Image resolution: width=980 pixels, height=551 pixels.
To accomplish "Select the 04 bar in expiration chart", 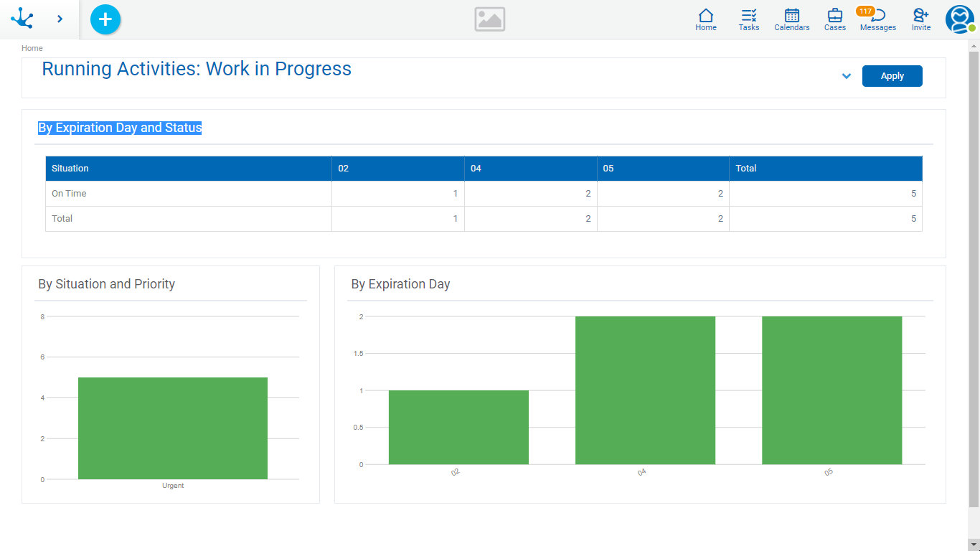I will 645,390.
